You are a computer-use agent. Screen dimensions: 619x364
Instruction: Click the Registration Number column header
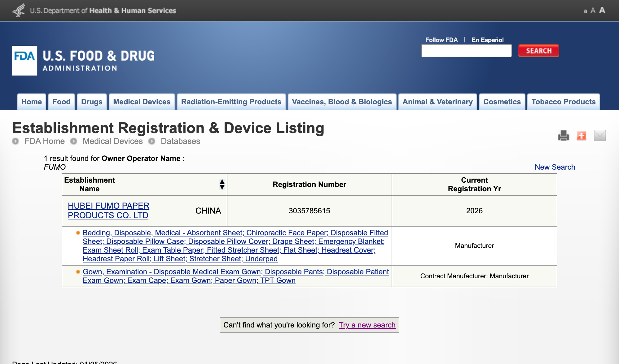pos(309,184)
